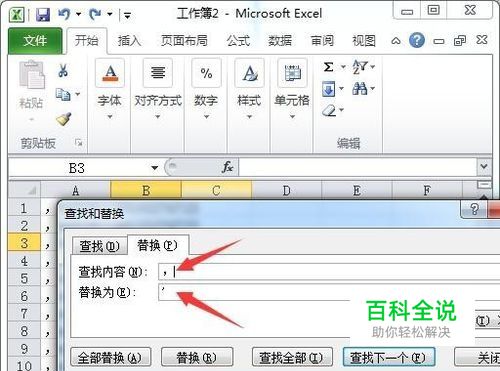Switch to the 公式 ribbon tab
Image resolution: width=500 pixels, height=371 pixels.
[238, 41]
